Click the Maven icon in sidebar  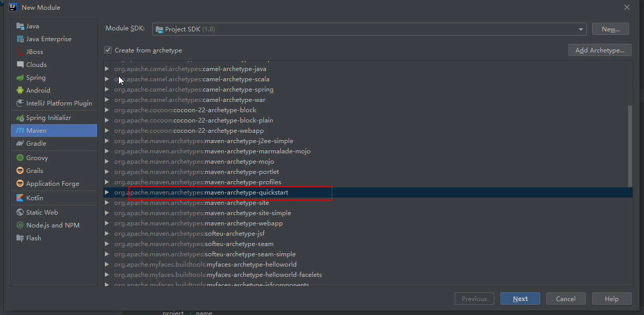pyautogui.click(x=20, y=131)
